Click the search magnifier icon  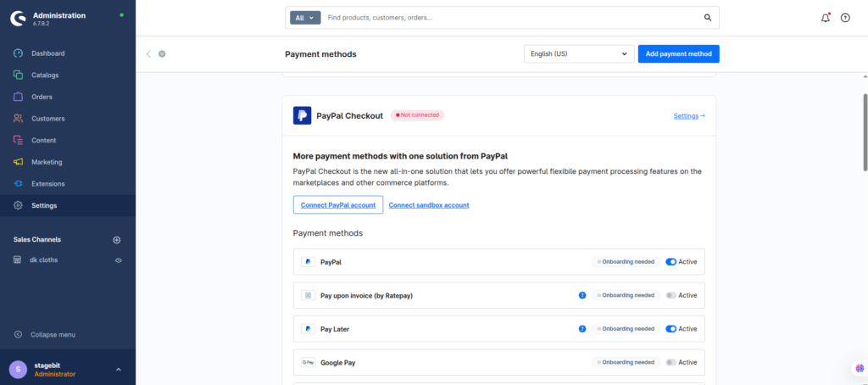point(708,18)
